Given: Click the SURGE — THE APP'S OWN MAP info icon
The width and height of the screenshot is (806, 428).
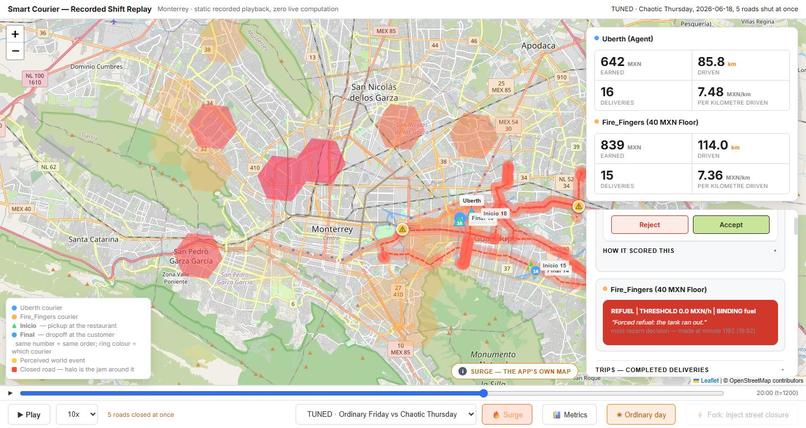Looking at the screenshot, I should coord(462,371).
